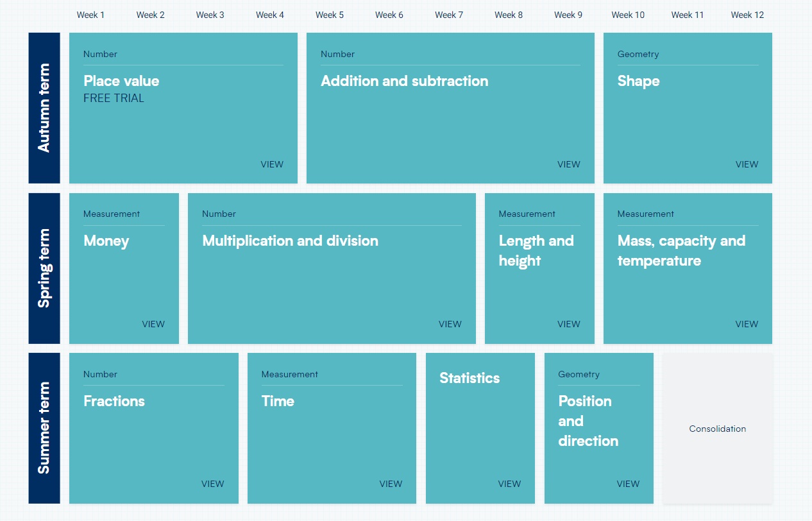Click Measurement category on Money card
Screen dimensions: 812x521
point(112,214)
